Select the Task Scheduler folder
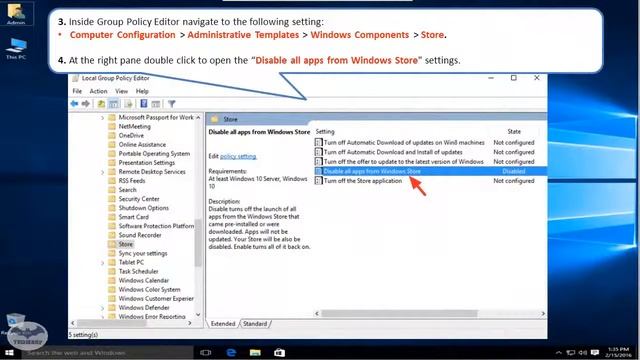The height and width of the screenshot is (360, 640). pyautogui.click(x=138, y=271)
